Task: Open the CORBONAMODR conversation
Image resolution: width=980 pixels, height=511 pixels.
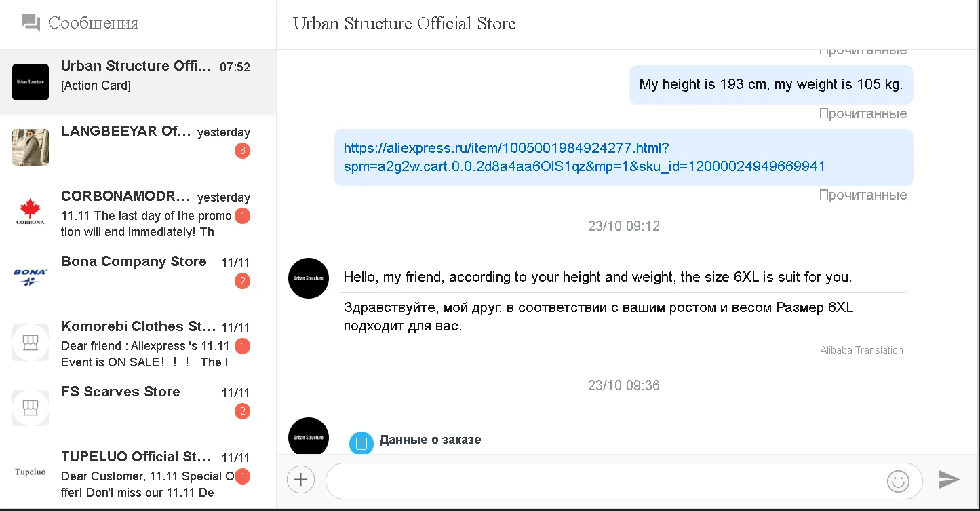Action: [138, 212]
